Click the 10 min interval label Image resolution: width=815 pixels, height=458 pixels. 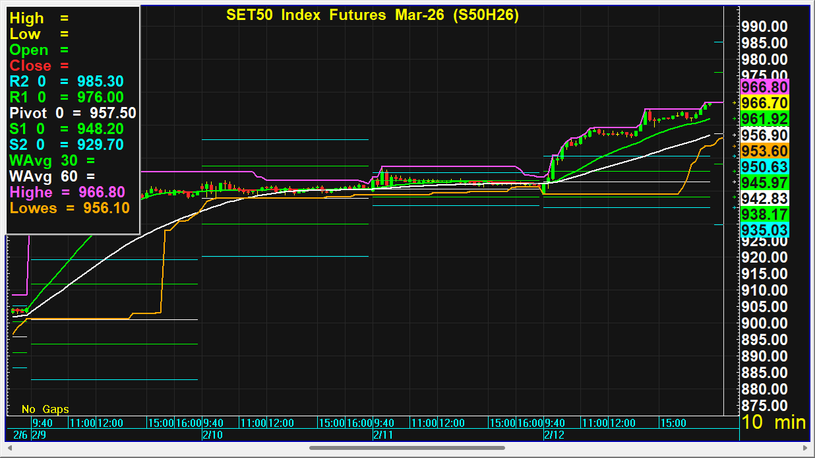pos(776,423)
